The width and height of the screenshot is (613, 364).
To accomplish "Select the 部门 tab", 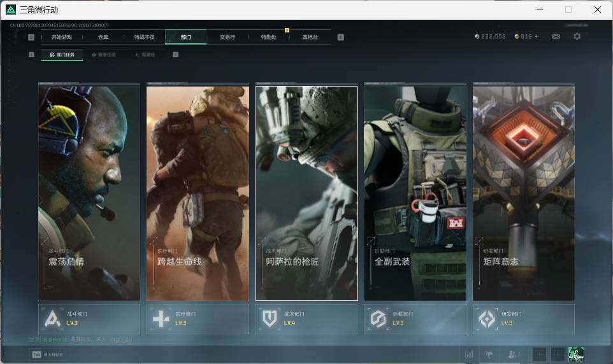I will pos(185,37).
